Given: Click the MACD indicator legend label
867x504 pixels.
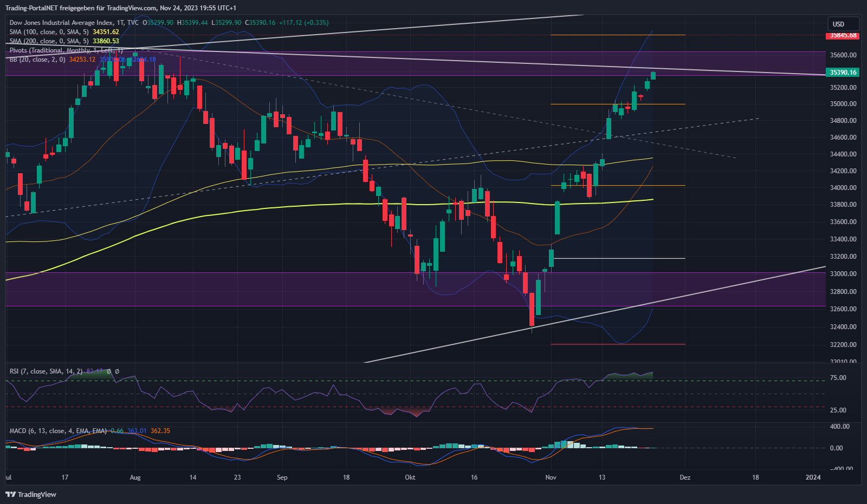Looking at the screenshot, I should coord(58,431).
